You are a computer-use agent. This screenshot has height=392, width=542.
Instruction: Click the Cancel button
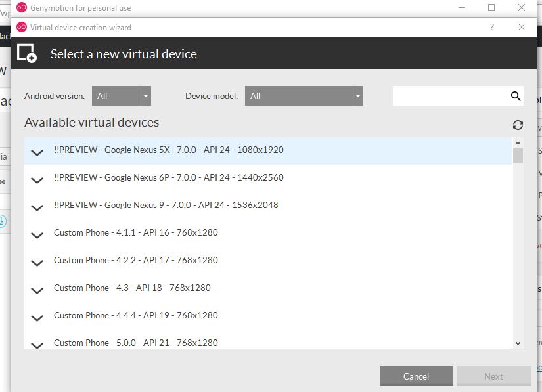(416, 376)
